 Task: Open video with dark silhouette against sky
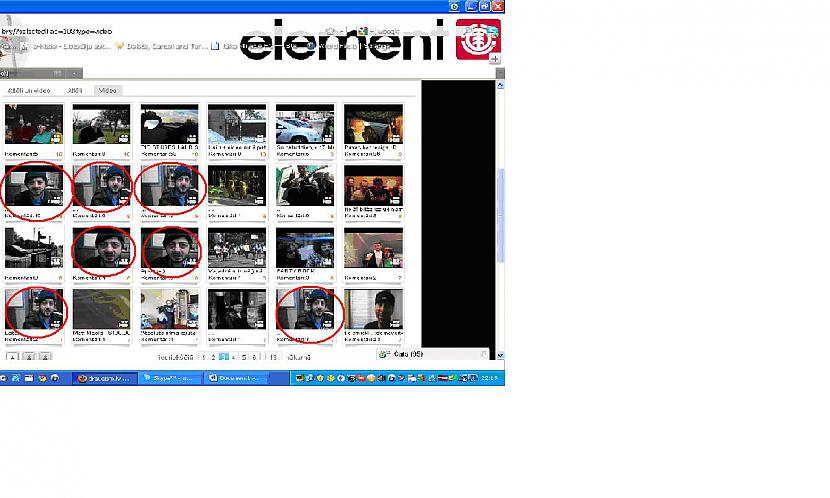point(169,124)
